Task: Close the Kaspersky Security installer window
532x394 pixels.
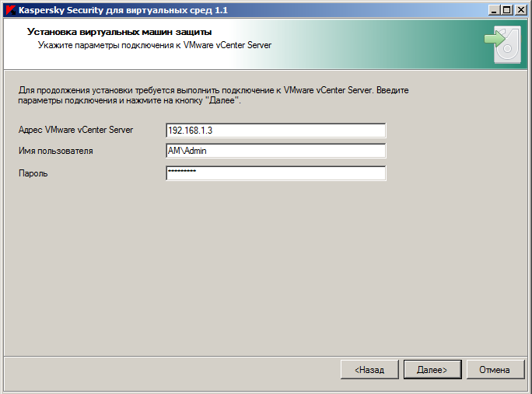Action: 521,10
